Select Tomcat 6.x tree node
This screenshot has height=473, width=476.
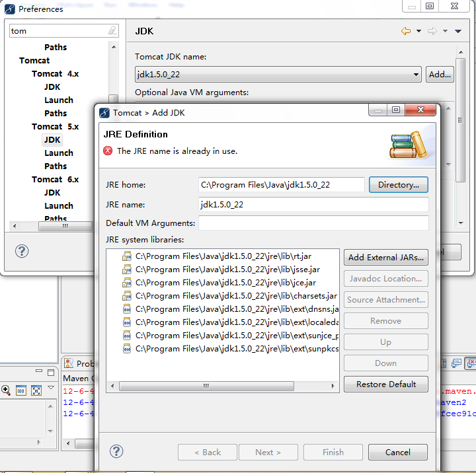tap(56, 179)
